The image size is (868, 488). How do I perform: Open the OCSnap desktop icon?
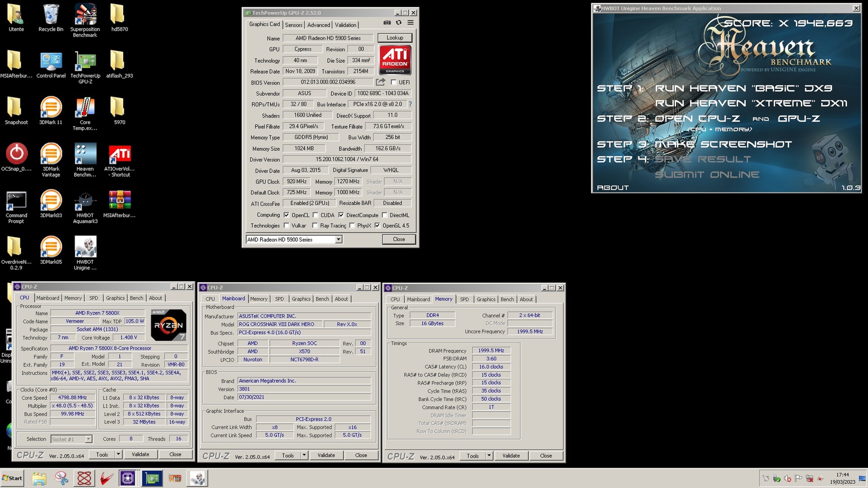(16, 157)
